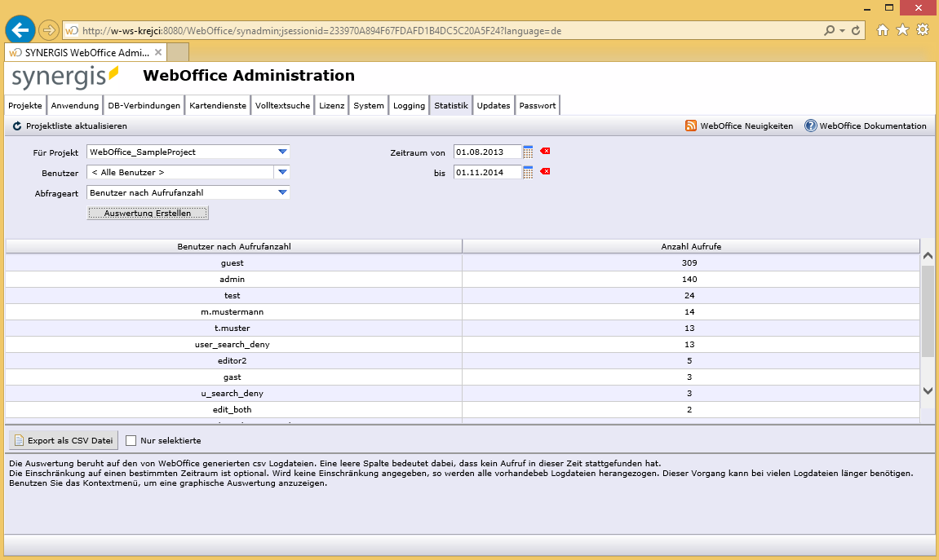Viewport: 939px width, 560px height.
Task: Expand the Benutzer dropdown
Action: click(x=281, y=171)
